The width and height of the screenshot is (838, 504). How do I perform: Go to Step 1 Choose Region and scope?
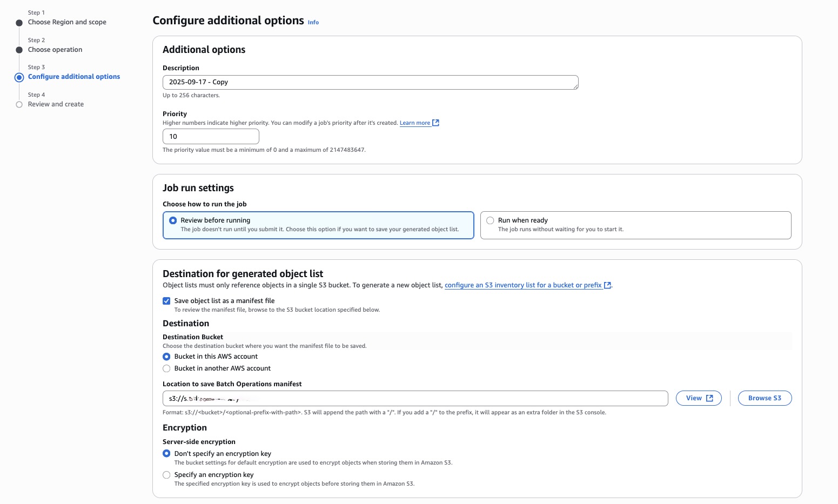click(67, 22)
